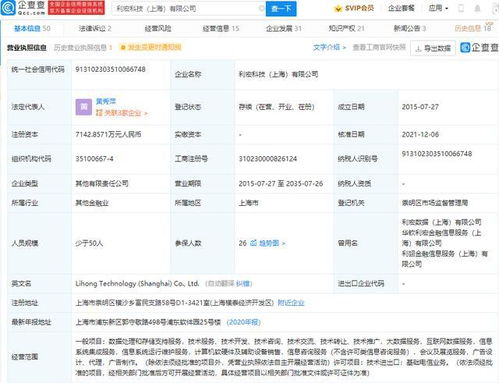Click approval date 2021-12-06

pos(420,134)
